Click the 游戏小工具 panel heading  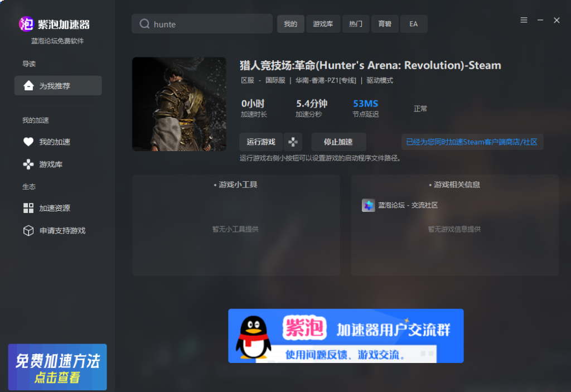(x=236, y=185)
